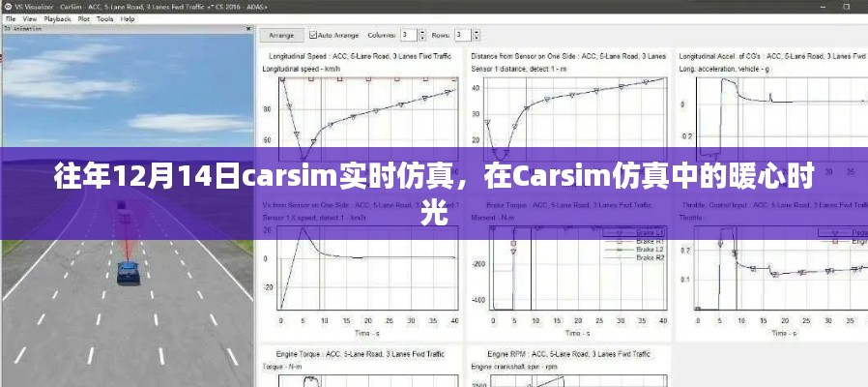Open the Plot menu
Image resolution: width=868 pixels, height=387 pixels.
pyautogui.click(x=84, y=18)
